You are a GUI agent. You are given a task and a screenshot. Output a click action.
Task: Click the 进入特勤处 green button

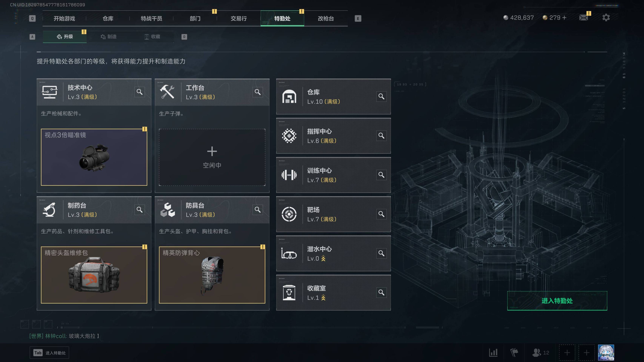coord(557,301)
